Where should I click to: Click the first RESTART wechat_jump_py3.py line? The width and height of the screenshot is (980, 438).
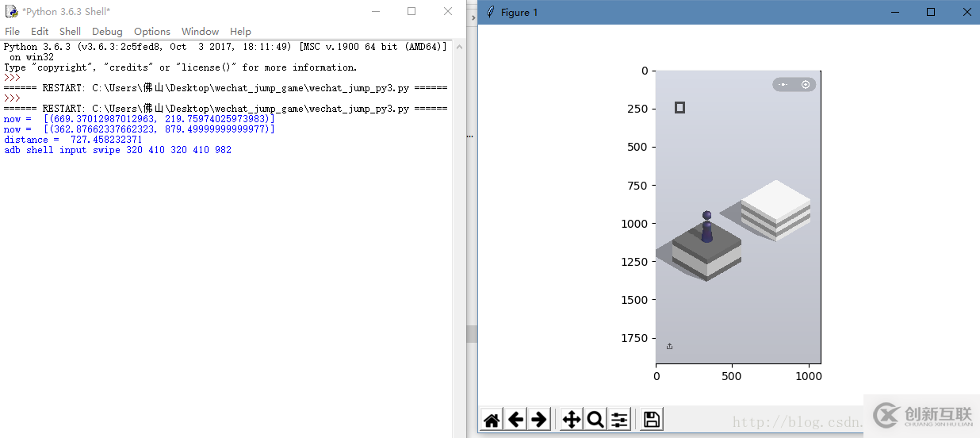tap(225, 88)
